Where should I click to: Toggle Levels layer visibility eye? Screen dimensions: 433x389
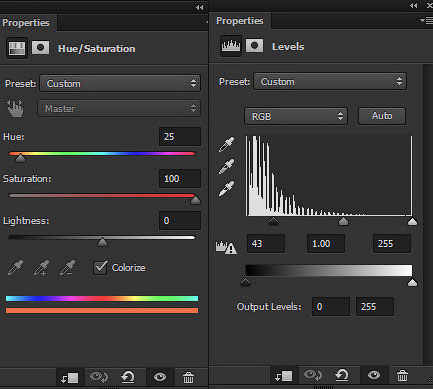tap(374, 375)
